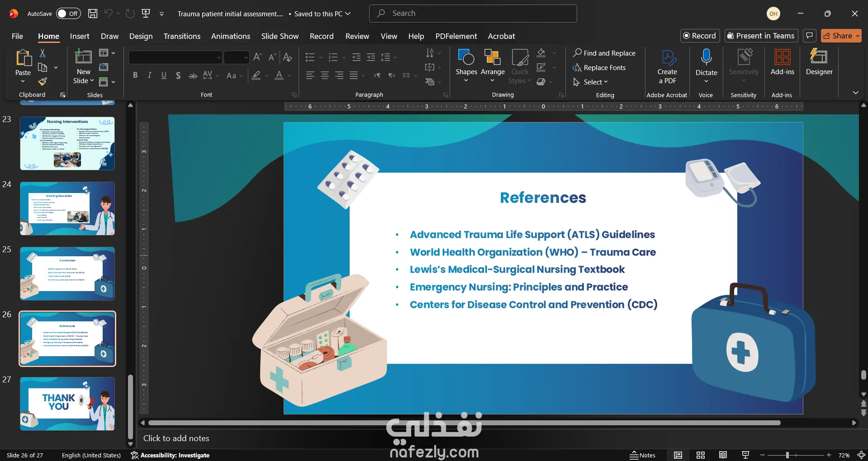Open the font size combo box

click(237, 57)
